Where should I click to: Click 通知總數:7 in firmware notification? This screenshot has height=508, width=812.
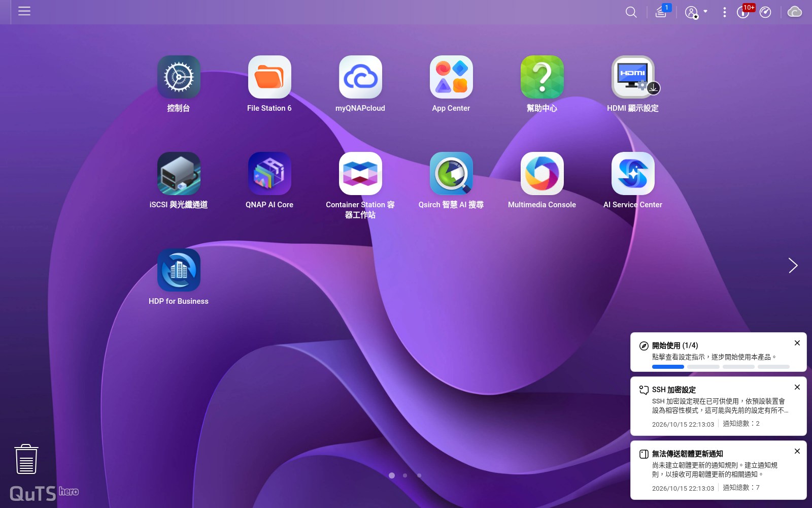click(741, 488)
